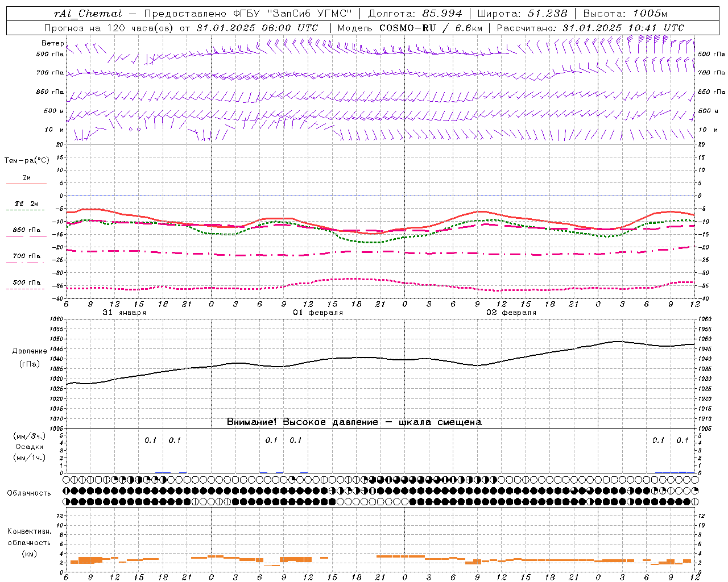Select the Высота: 1005м value
This screenshot has width=728, height=582.
[625, 14]
